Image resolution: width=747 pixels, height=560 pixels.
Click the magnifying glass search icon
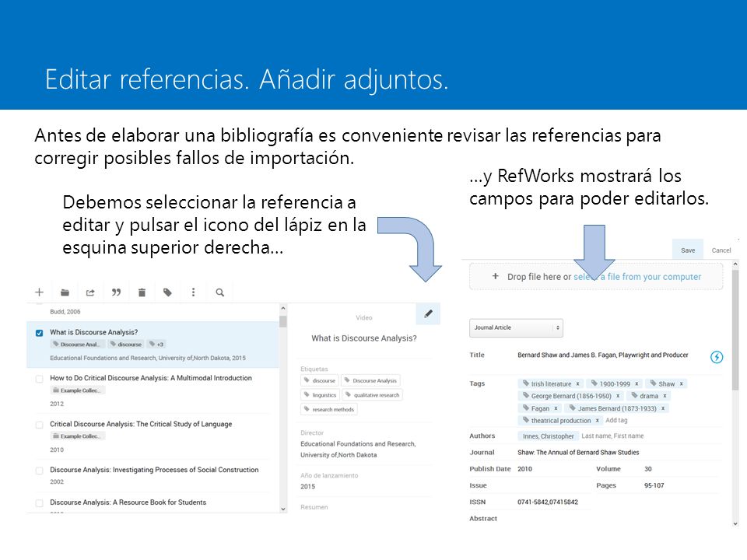219,292
